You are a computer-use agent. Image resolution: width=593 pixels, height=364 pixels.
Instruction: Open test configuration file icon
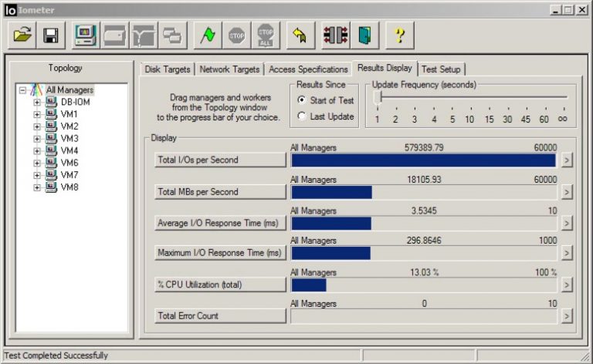[x=22, y=35]
